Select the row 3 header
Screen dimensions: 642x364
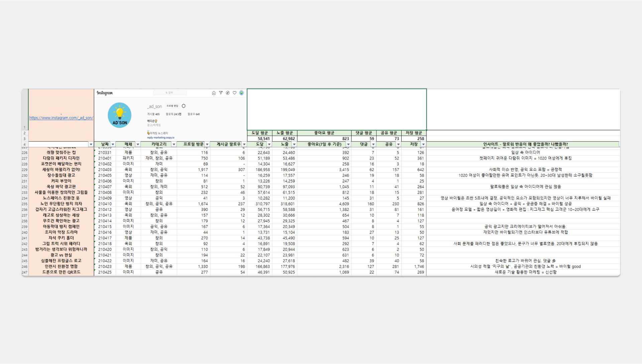[x=25, y=139]
